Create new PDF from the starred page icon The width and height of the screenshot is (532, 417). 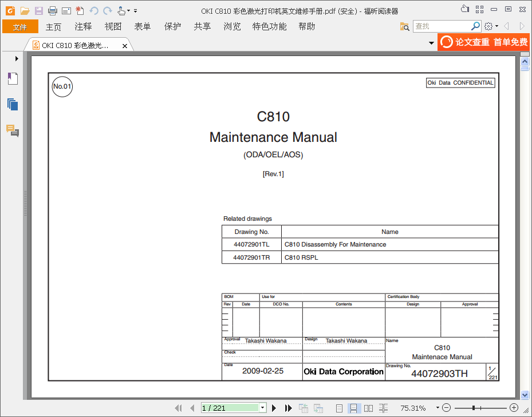80,11
